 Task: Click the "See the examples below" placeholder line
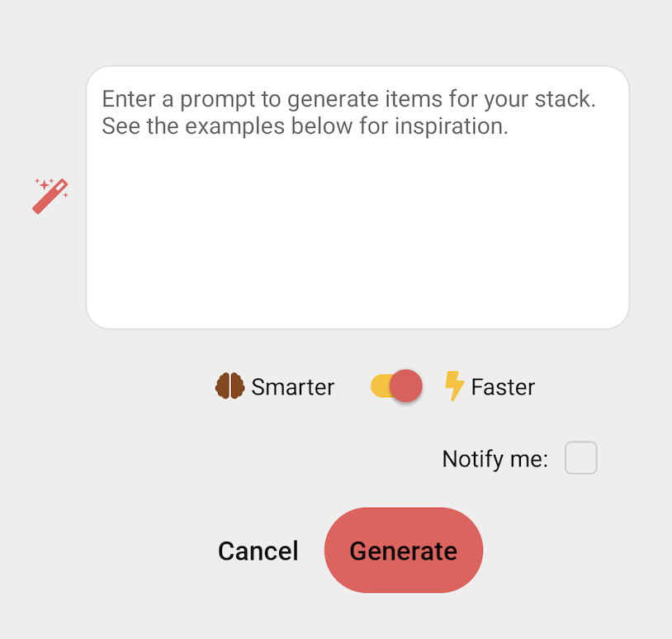point(305,127)
